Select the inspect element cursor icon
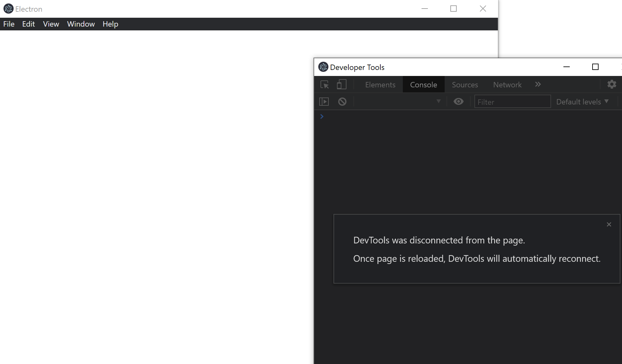Image resolution: width=622 pixels, height=364 pixels. (x=325, y=85)
